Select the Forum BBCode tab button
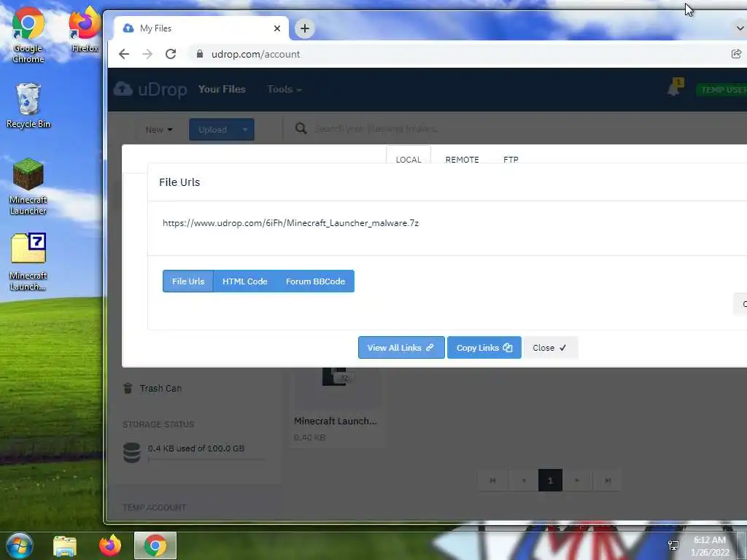The image size is (747, 560). [315, 281]
